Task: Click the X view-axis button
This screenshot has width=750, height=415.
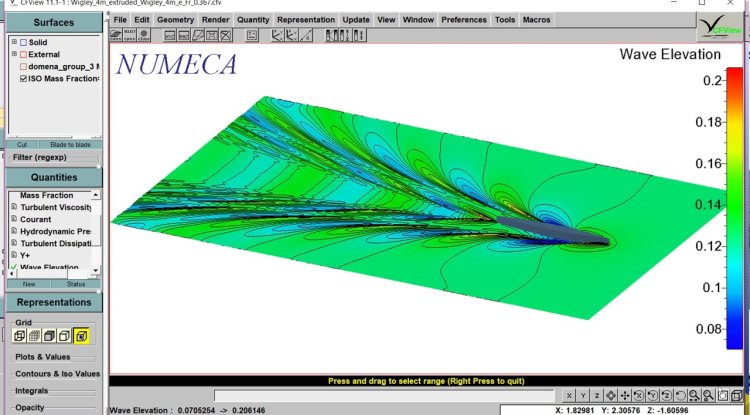Action: click(x=569, y=395)
